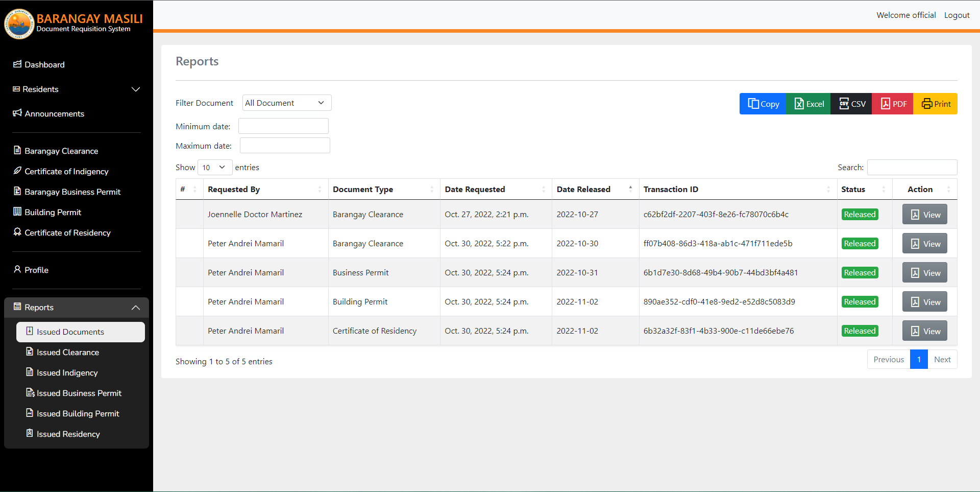980x492 pixels.
Task: Click the Building Permit building icon
Action: pyautogui.click(x=17, y=212)
